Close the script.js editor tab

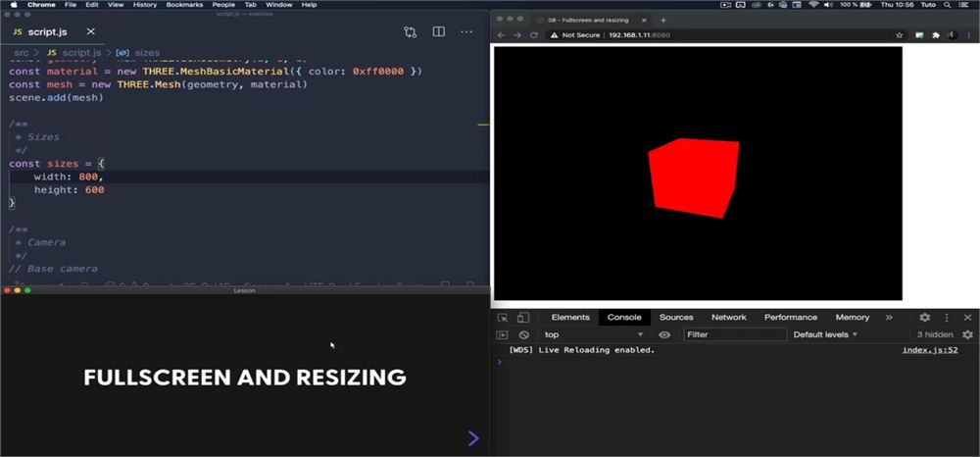click(x=90, y=31)
